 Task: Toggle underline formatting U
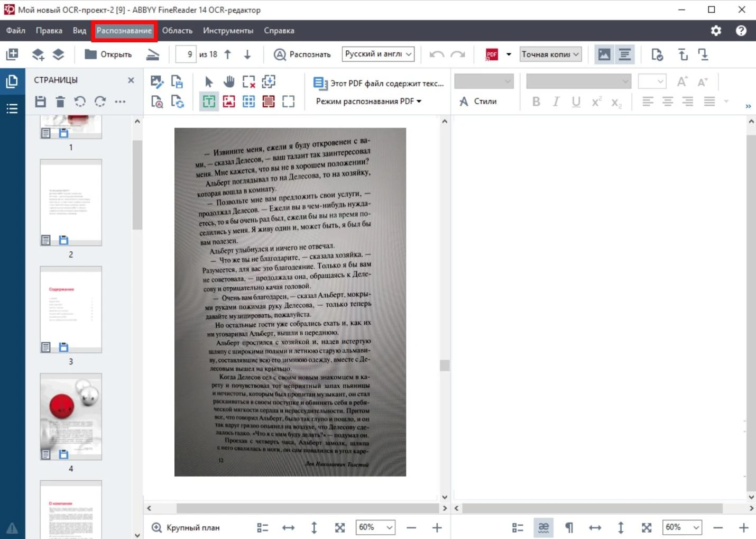pos(576,102)
